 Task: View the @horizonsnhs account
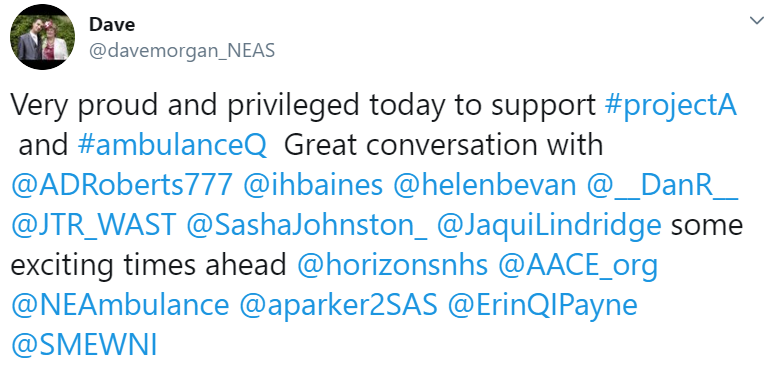[x=392, y=266]
